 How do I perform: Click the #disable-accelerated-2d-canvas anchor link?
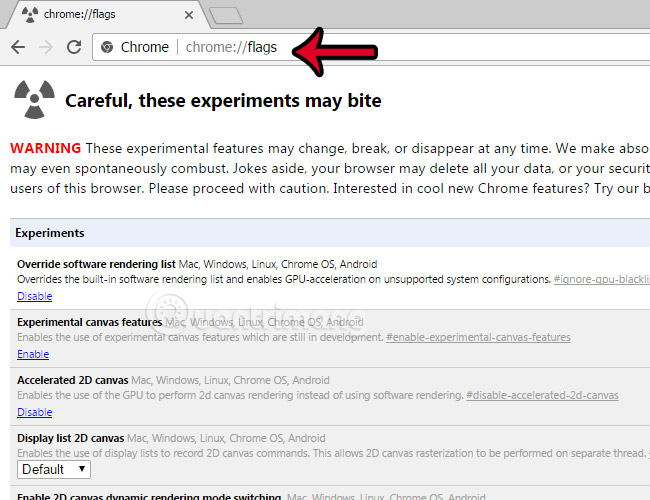(542, 396)
